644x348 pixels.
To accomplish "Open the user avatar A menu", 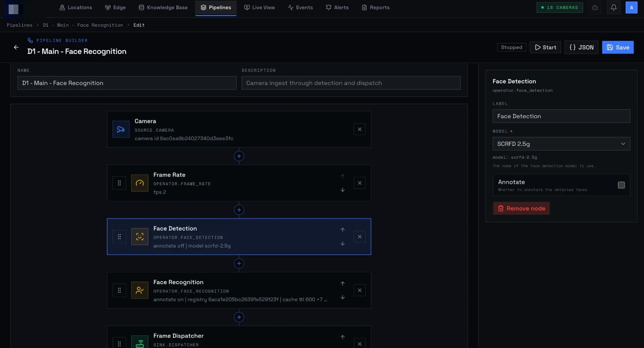I will 631,7.
